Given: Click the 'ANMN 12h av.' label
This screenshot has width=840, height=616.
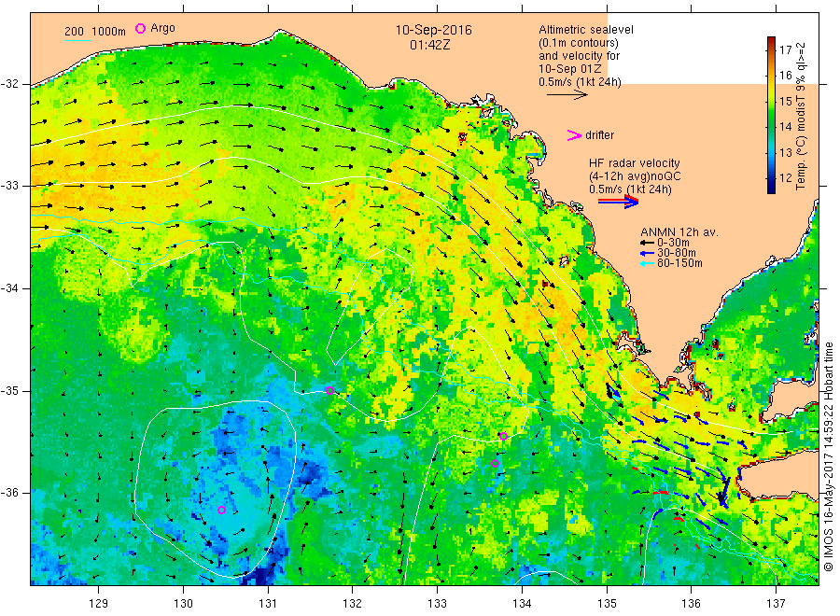Looking at the screenshot, I should pos(679,232).
